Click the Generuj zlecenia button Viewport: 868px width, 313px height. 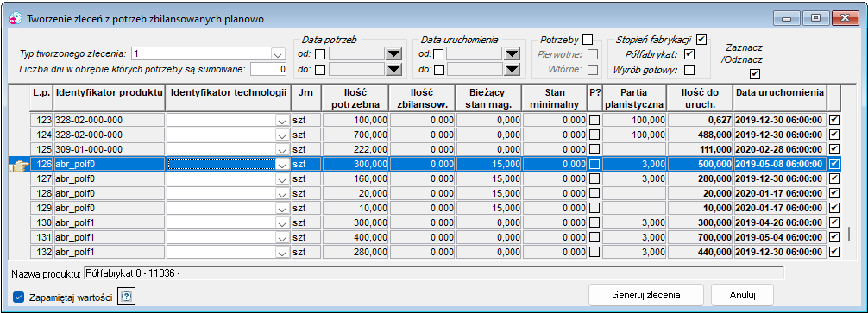pos(646,294)
